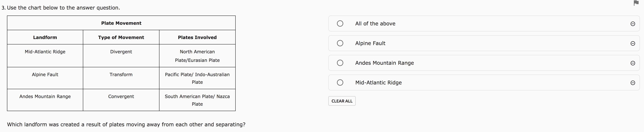Click the 'South American Plate/ Nazca Plate' cell
644x132 pixels.
(x=197, y=100)
